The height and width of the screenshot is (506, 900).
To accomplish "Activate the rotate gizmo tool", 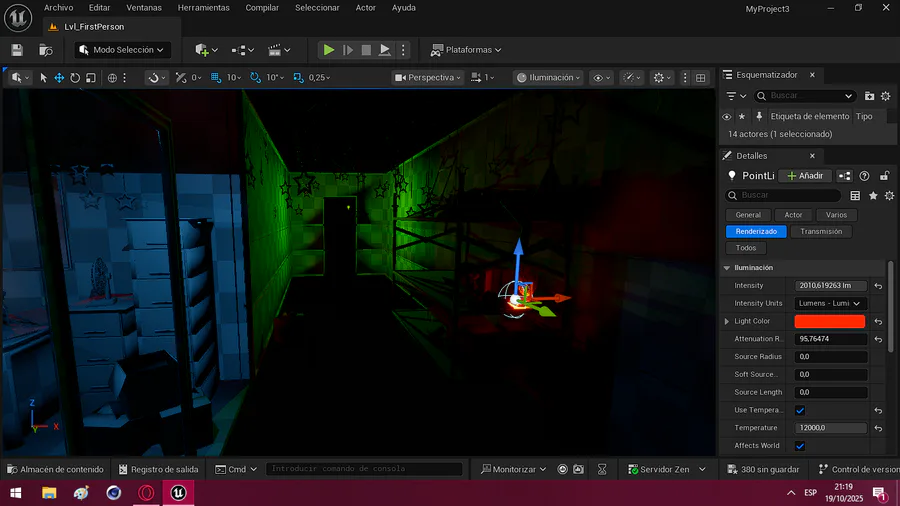I will [x=75, y=77].
